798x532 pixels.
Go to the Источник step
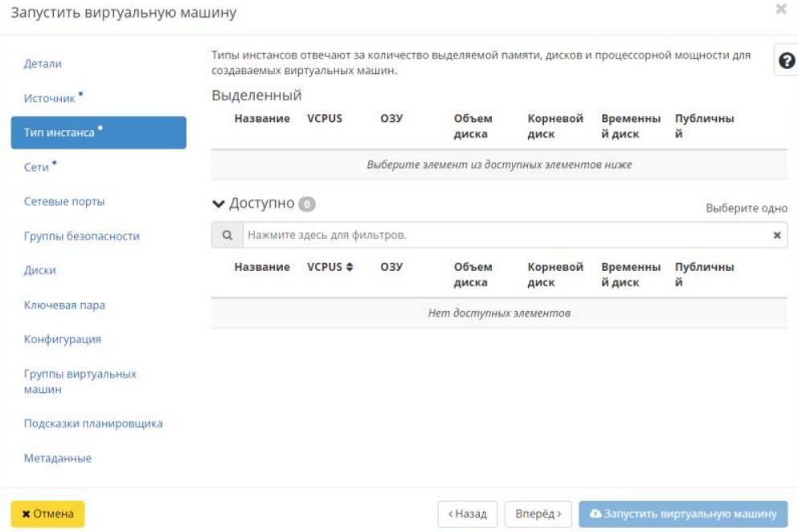(x=50, y=98)
